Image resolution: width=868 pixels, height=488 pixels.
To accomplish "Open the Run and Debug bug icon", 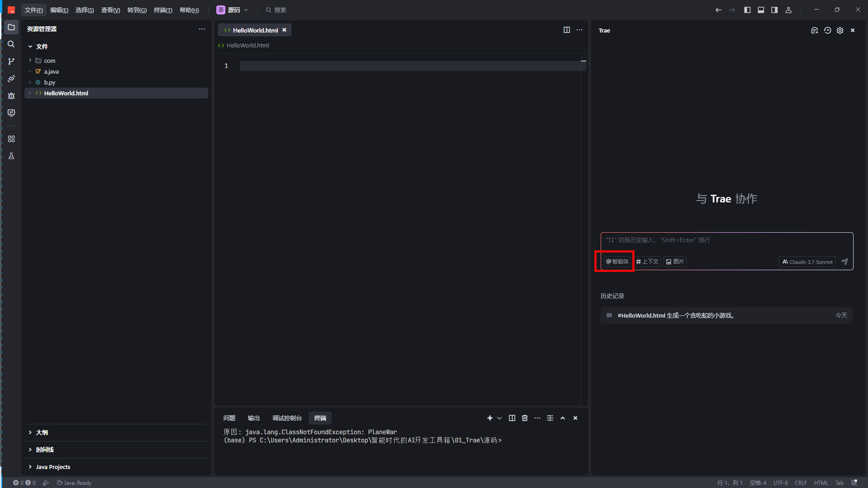I will coord(11,96).
